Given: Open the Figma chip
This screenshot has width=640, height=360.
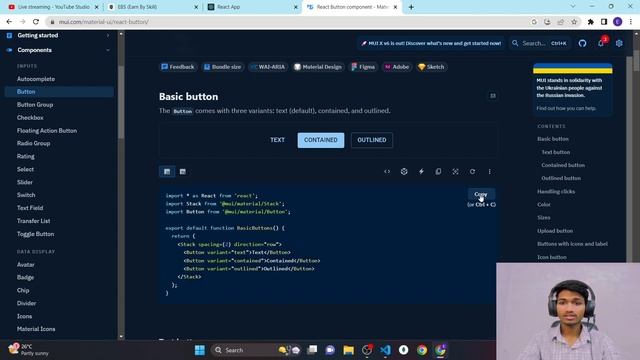Looking at the screenshot, I should [x=363, y=67].
